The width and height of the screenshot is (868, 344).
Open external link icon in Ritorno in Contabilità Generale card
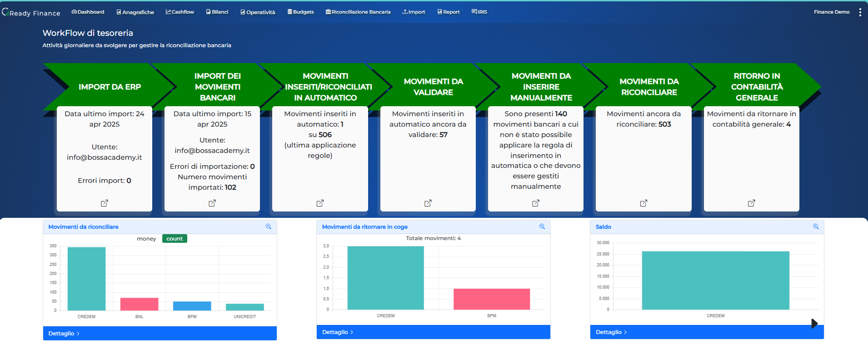tap(751, 203)
